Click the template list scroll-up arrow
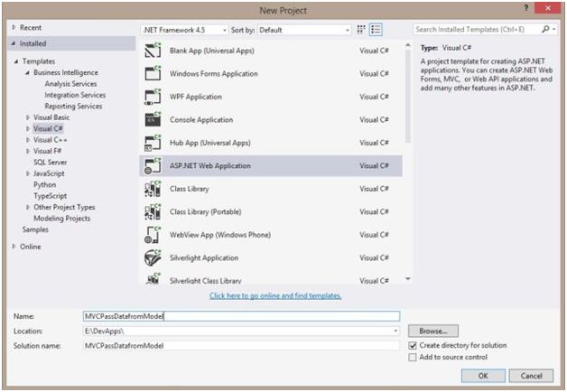This screenshot has height=392, width=567. 408,45
